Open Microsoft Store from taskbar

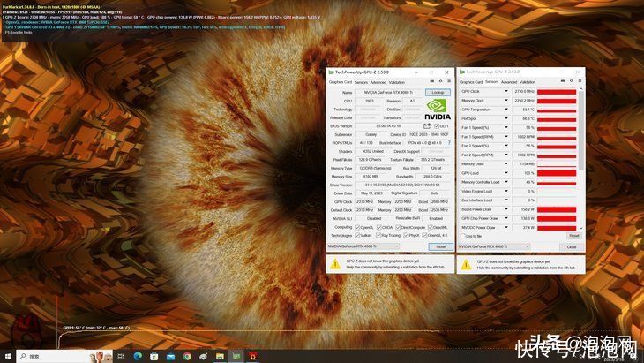[x=154, y=356]
